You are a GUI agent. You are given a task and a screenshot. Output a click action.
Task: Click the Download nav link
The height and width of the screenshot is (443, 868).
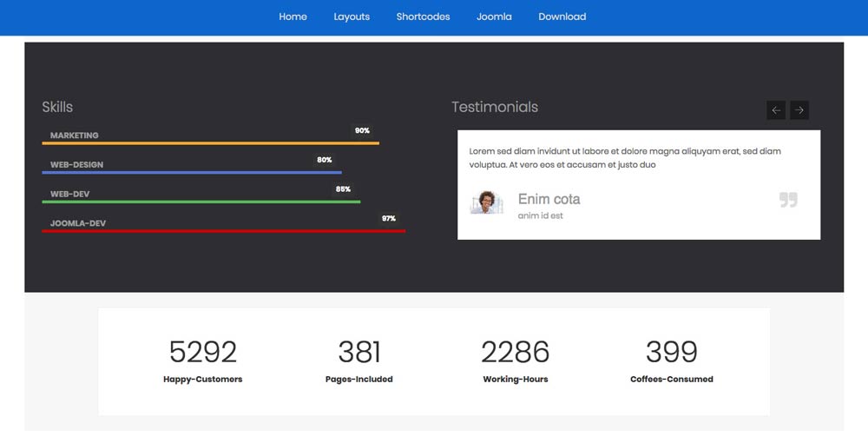point(562,17)
